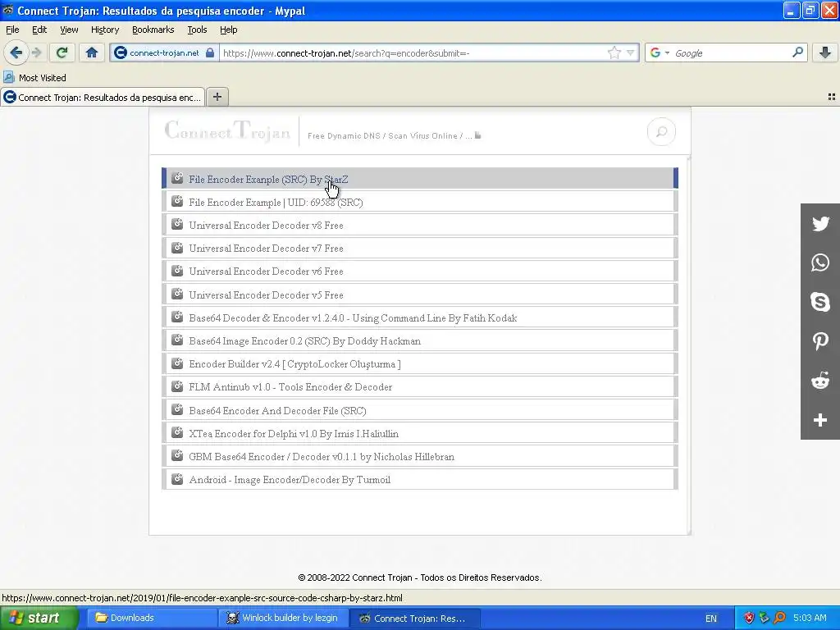This screenshot has height=630, width=840.
Task: Open FLM Antinub v1.0 Tools Encoder result
Action: [x=420, y=386]
